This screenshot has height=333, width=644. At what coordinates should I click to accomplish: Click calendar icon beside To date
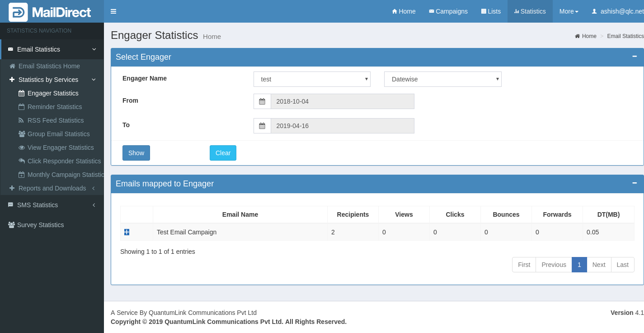tap(262, 126)
